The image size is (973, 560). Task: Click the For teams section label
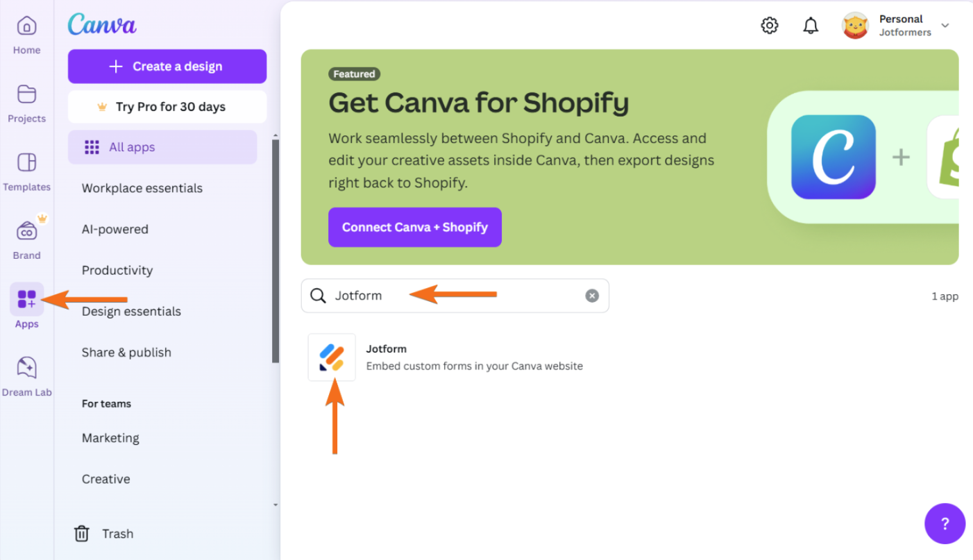click(106, 403)
